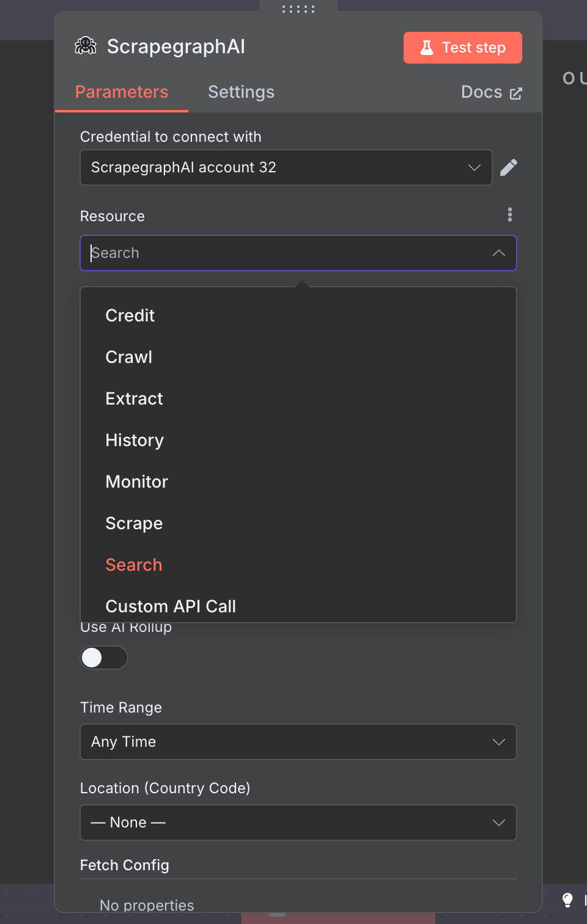Click the Test step button

[462, 48]
